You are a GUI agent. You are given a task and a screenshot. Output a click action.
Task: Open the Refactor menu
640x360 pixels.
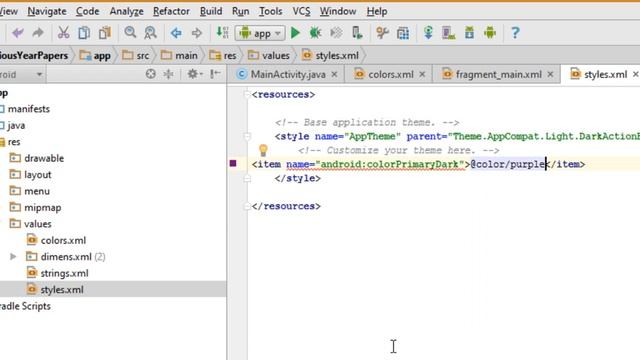coord(171,11)
